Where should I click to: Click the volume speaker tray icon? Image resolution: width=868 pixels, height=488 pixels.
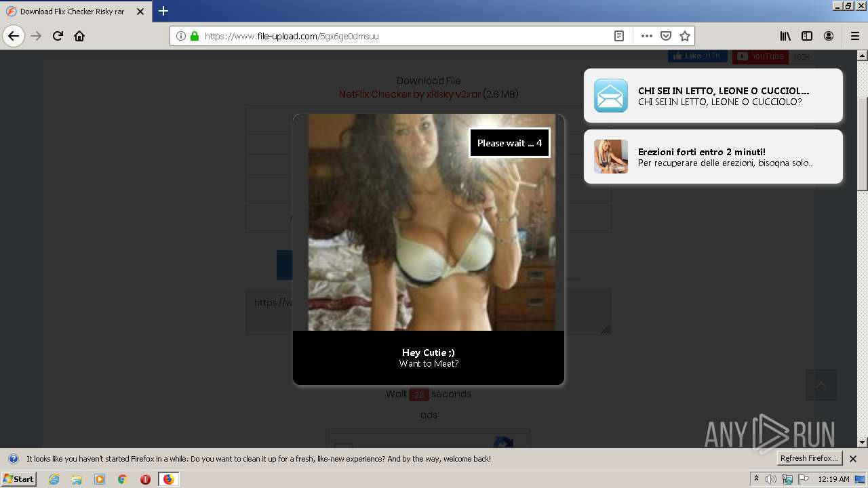coord(771,479)
